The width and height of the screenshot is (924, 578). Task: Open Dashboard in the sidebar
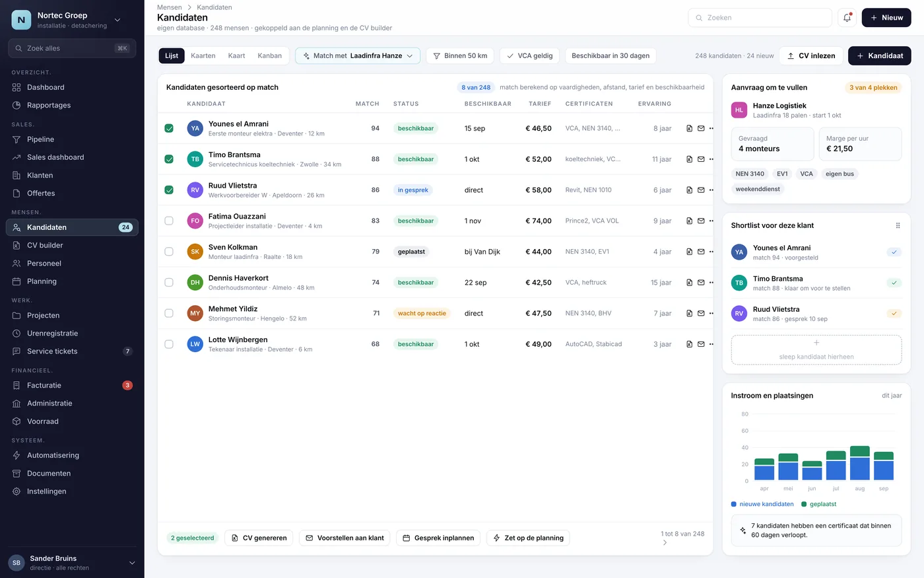(72, 87)
